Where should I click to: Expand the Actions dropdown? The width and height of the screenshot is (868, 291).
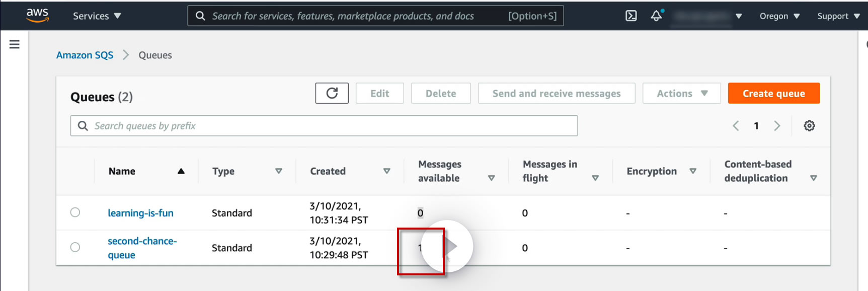pos(682,93)
